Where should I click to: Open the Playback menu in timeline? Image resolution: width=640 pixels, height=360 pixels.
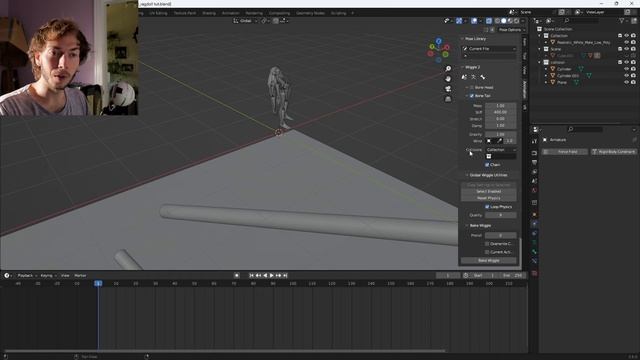point(27,276)
